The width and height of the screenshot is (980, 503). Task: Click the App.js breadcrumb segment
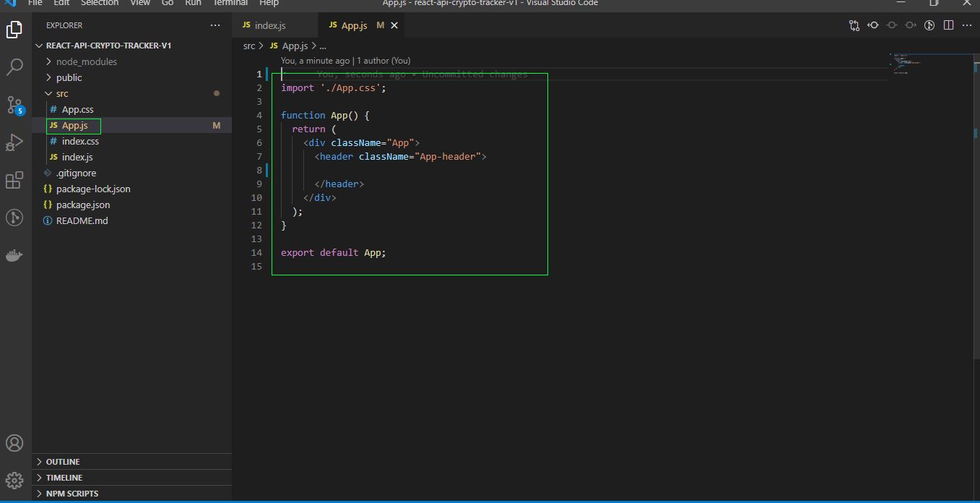pyautogui.click(x=295, y=46)
